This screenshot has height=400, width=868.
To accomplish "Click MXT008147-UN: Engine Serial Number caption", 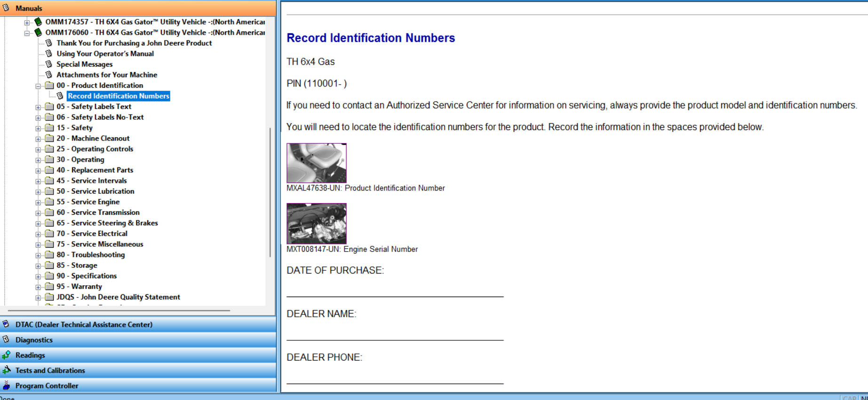I will click(x=352, y=249).
